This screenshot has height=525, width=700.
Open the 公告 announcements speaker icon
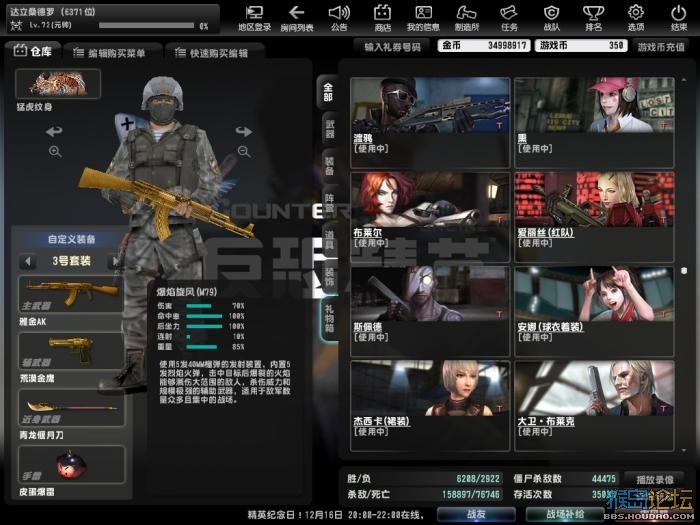(x=339, y=18)
